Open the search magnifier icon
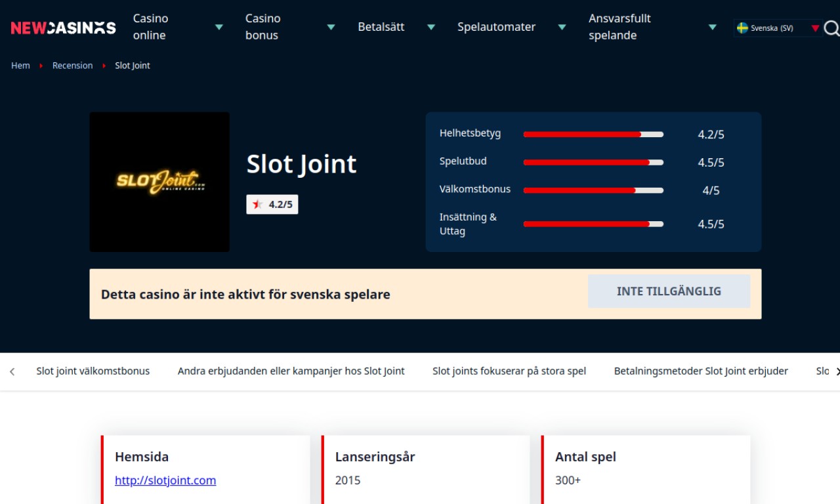Screen dimensions: 840x504 click(x=831, y=28)
